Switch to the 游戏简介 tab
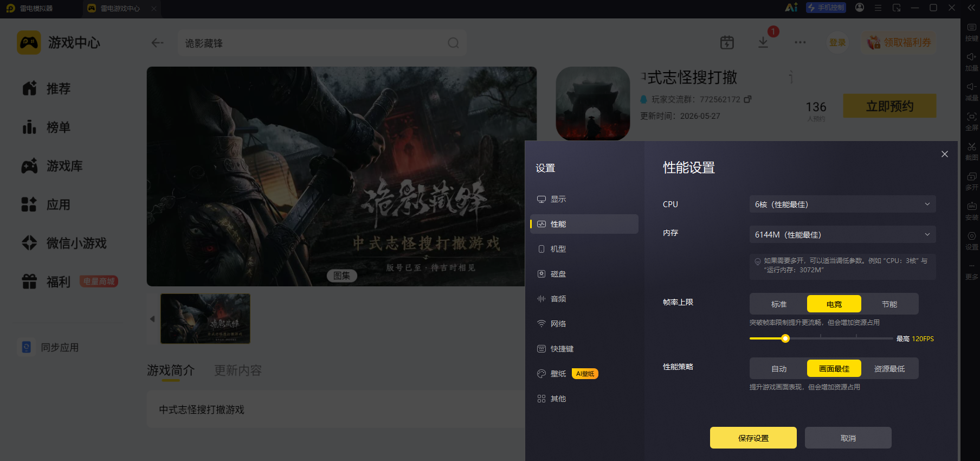This screenshot has width=980, height=461. coord(171,370)
